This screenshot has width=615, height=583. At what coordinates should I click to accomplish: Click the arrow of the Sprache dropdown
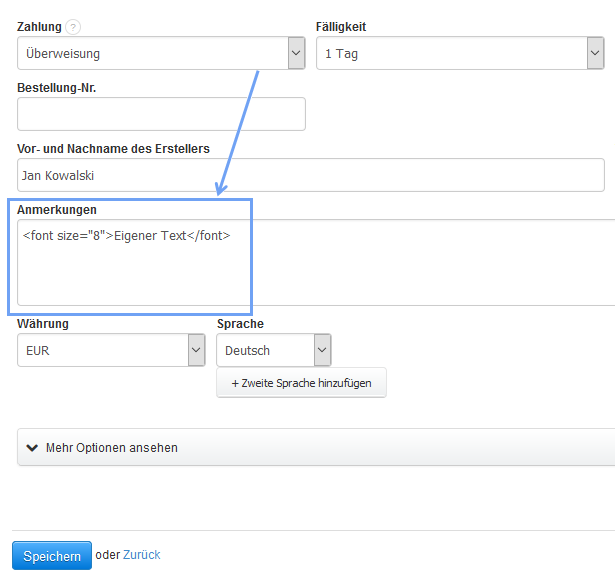(x=322, y=351)
